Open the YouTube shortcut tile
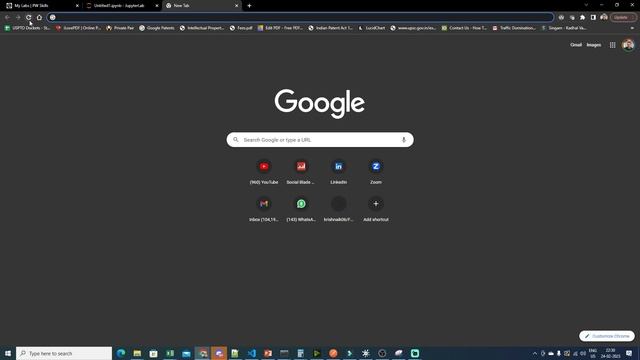 [x=264, y=171]
